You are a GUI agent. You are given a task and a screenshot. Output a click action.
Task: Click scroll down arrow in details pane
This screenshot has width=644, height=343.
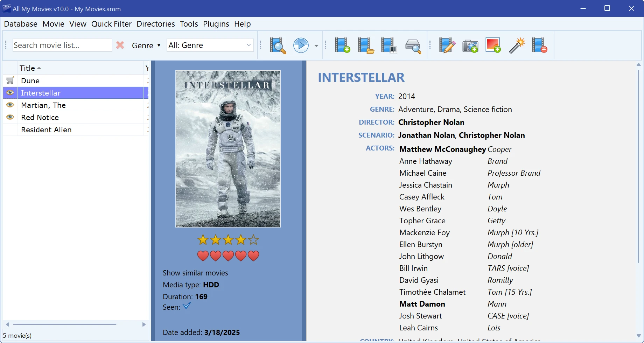click(x=638, y=336)
